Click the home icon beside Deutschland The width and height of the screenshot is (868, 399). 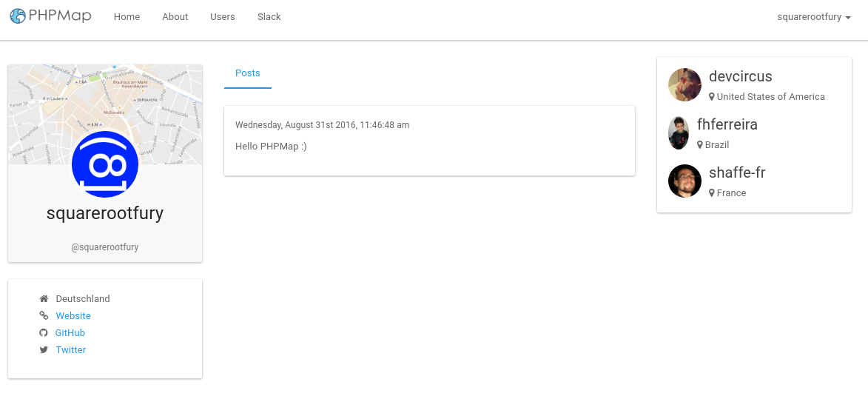tap(44, 299)
